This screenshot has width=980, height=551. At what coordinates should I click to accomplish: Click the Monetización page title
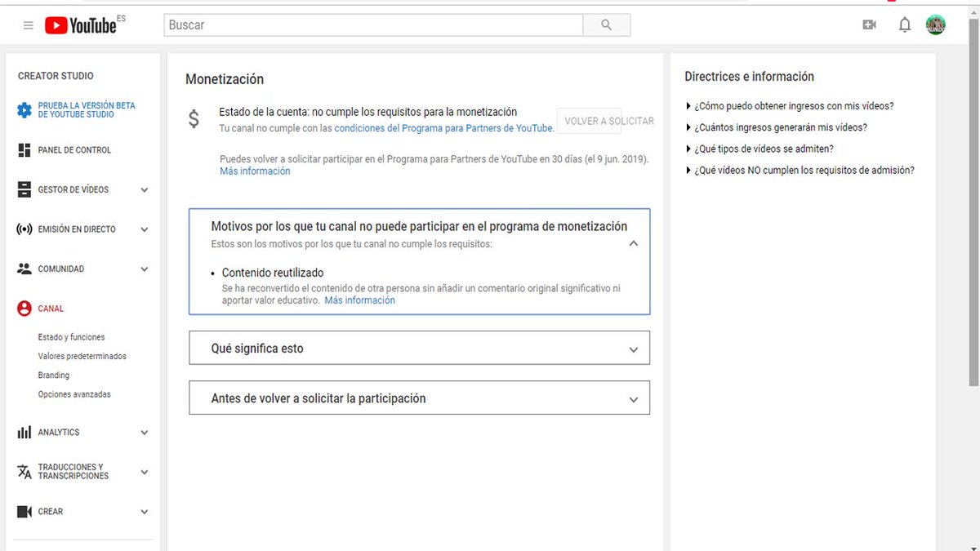click(225, 79)
